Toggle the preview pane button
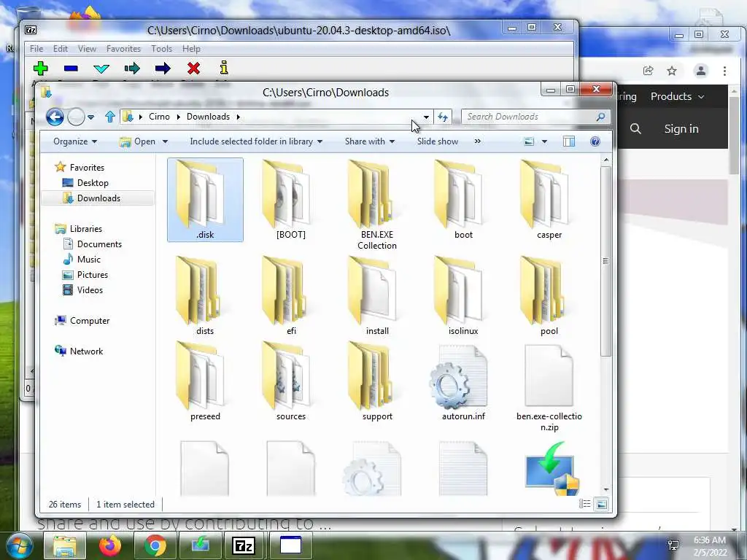The width and height of the screenshot is (747, 560). (569, 141)
